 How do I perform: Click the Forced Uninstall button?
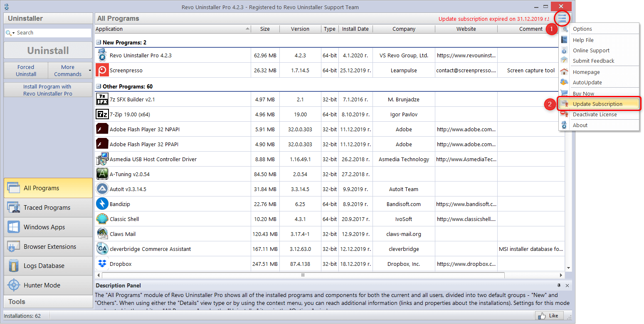click(26, 71)
